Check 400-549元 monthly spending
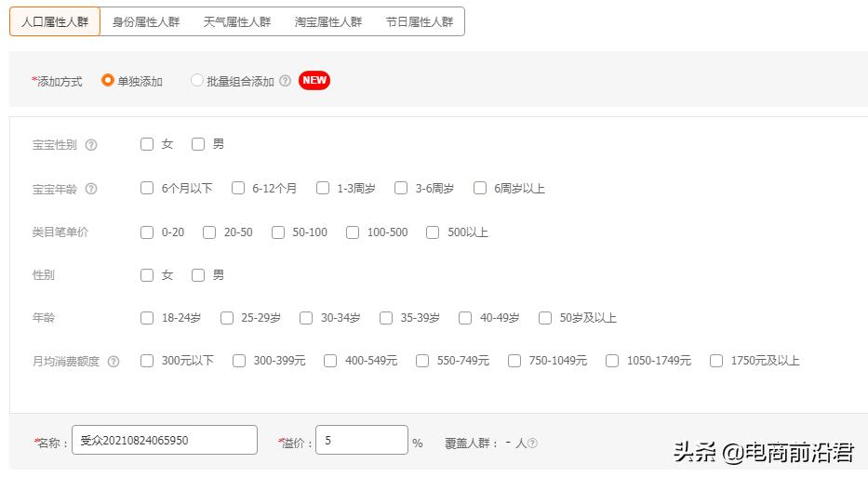 pyautogui.click(x=330, y=361)
